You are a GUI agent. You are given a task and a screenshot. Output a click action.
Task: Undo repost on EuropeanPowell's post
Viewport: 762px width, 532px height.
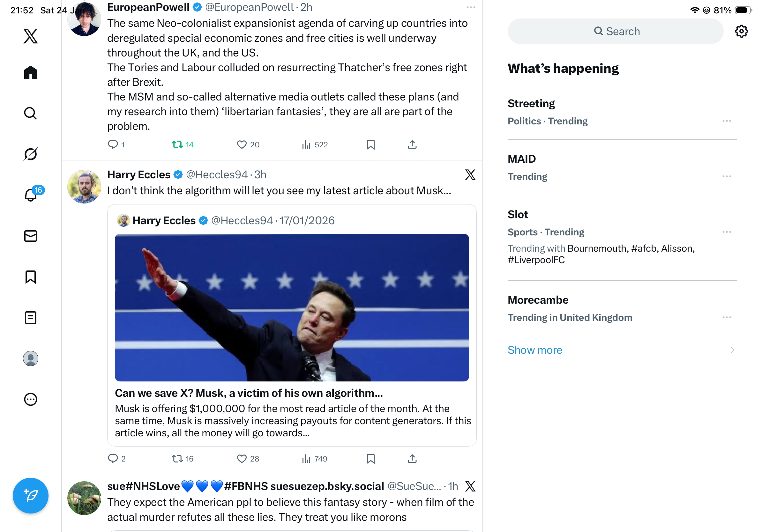coord(177,144)
